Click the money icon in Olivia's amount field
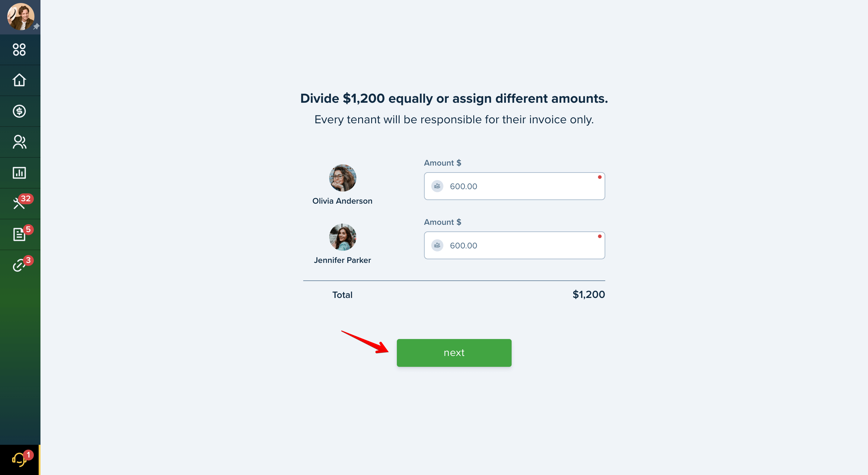Viewport: 868px width, 475px height. click(x=437, y=186)
